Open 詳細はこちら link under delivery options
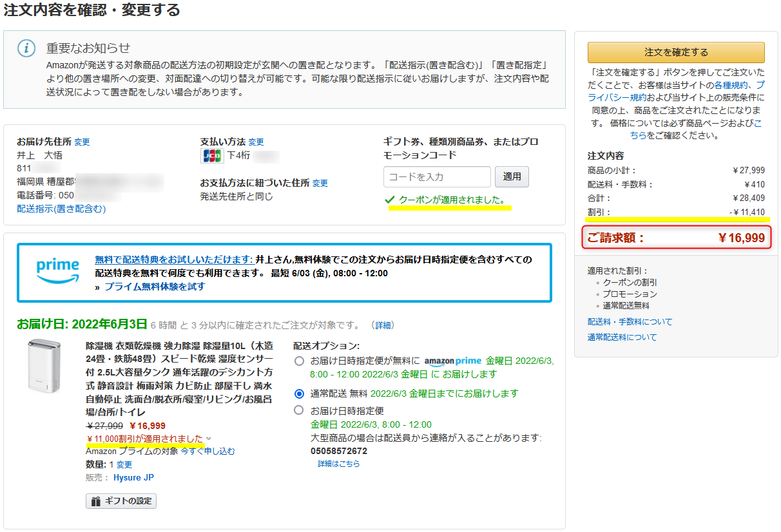The width and height of the screenshot is (781, 532). pyautogui.click(x=338, y=464)
